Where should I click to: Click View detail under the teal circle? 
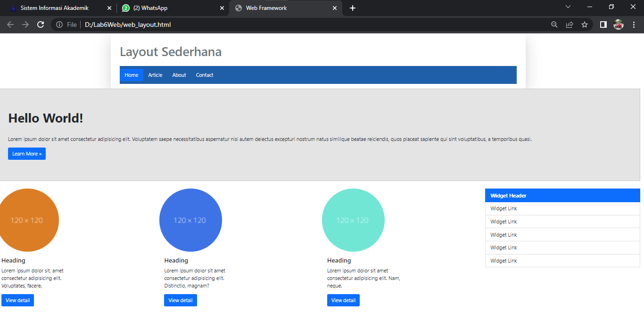point(343,300)
